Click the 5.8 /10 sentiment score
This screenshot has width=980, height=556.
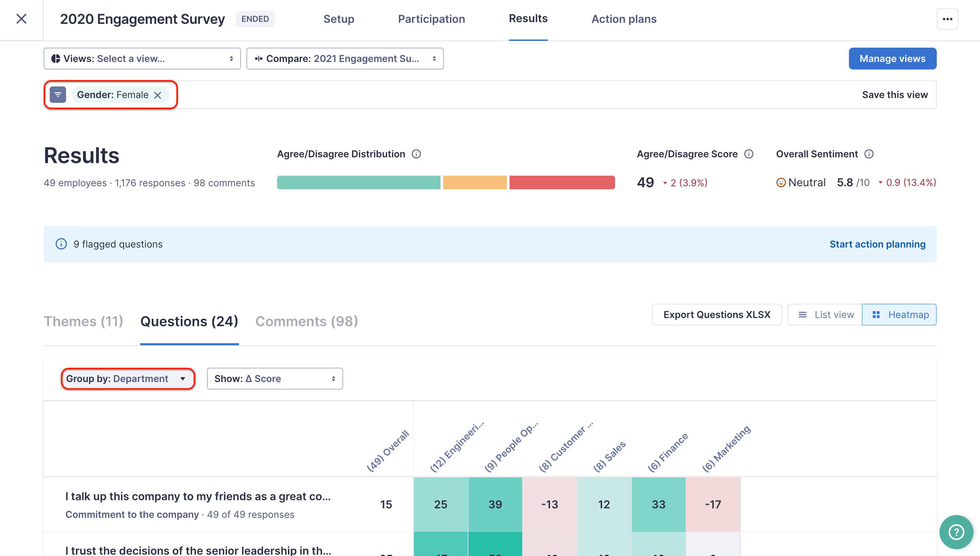pos(853,182)
